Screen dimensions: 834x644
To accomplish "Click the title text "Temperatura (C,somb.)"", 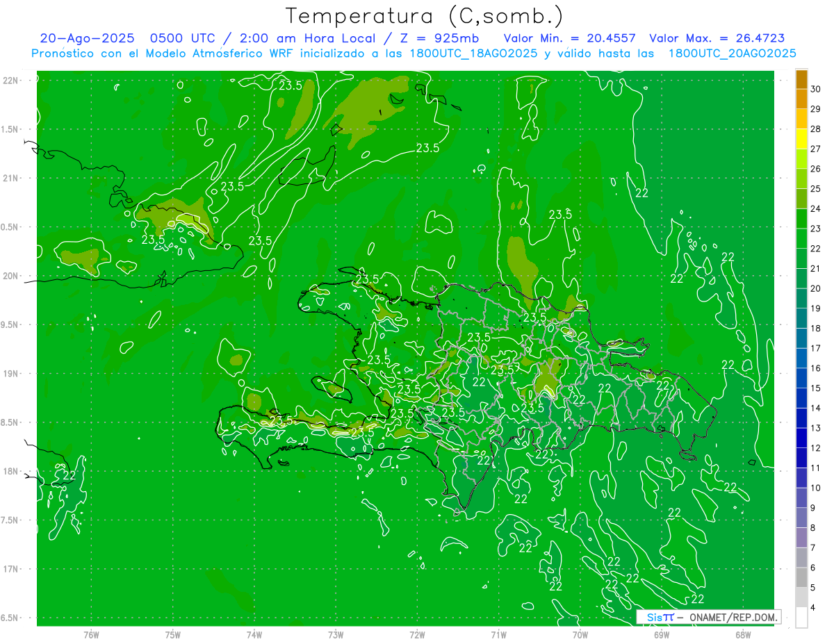I will pyautogui.click(x=425, y=16).
